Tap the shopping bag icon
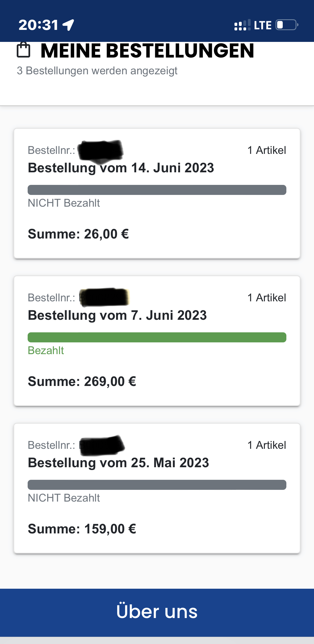Viewport: 314px width, 644px height. tap(23, 50)
